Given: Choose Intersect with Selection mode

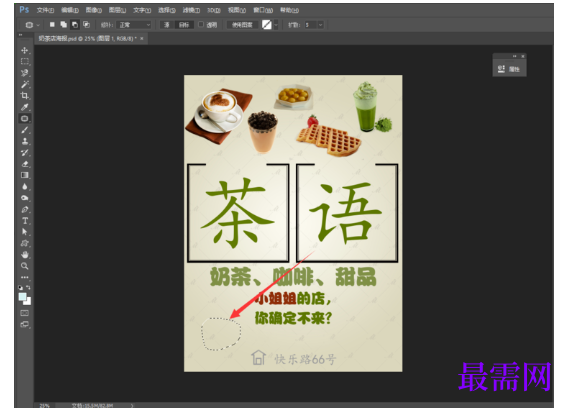Looking at the screenshot, I should 86,25.
